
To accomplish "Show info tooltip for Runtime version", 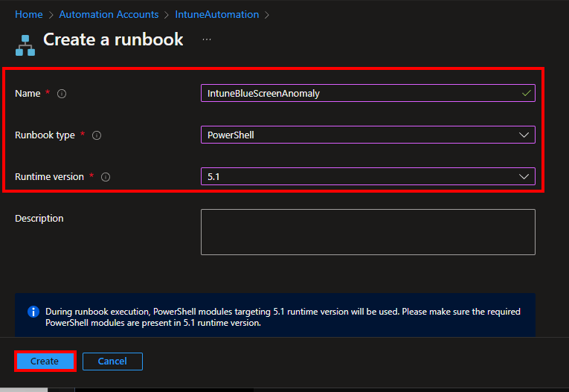I will tap(106, 177).
